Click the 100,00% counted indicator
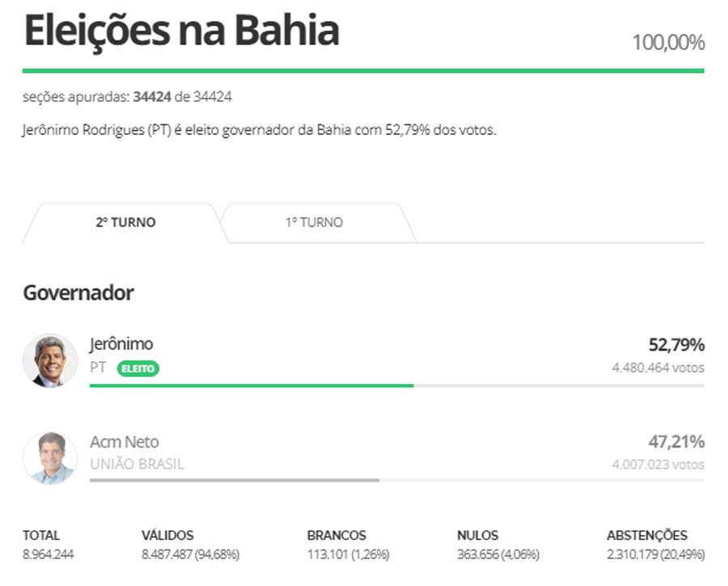Image resolution: width=728 pixels, height=586 pixels. (x=668, y=42)
